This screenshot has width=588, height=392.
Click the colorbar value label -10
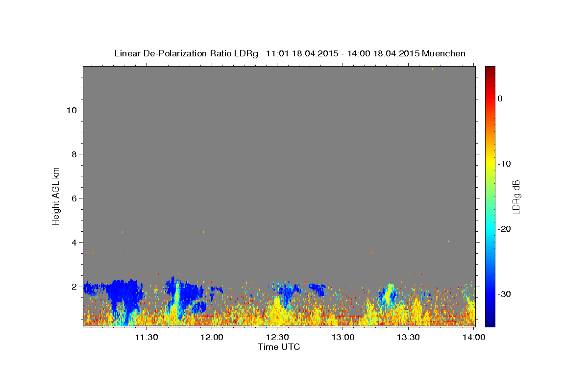[x=505, y=164]
